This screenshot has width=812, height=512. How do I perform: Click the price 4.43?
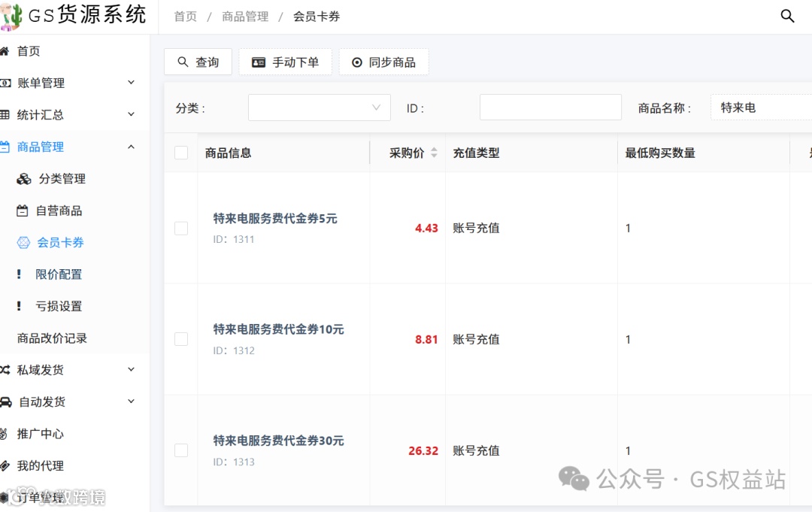coord(426,229)
